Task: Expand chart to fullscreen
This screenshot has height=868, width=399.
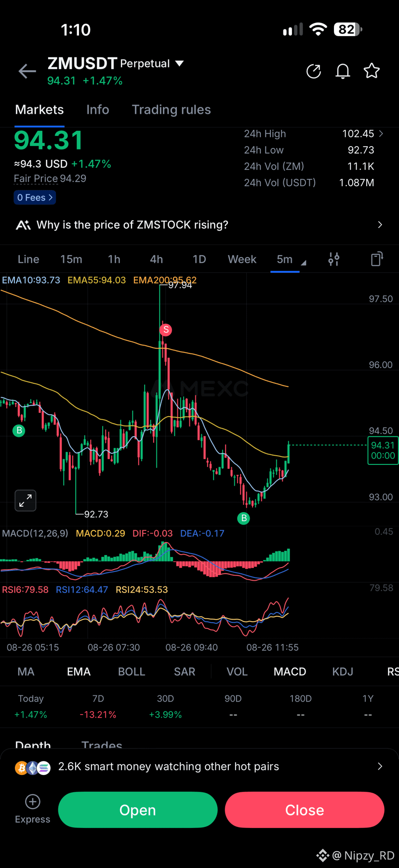Action: (26, 501)
